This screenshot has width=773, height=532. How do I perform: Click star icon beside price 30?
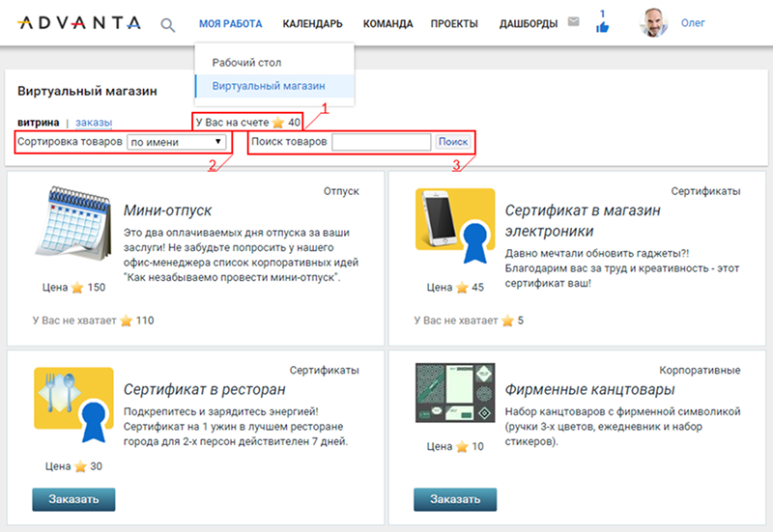(x=80, y=466)
